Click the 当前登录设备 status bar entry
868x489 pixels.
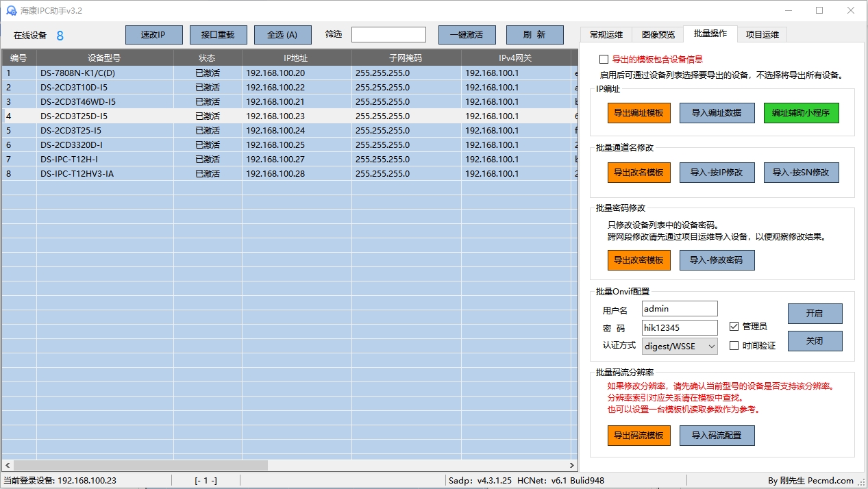pyautogui.click(x=60, y=481)
